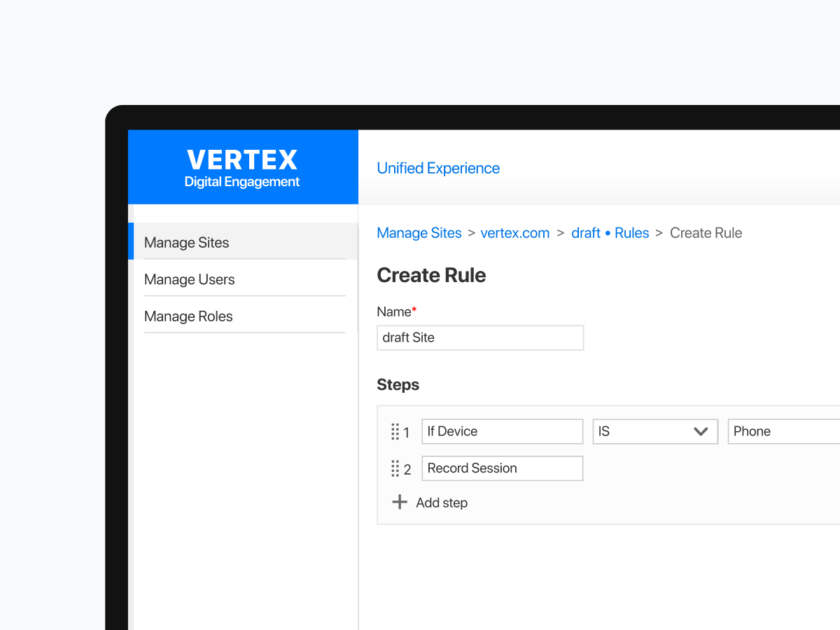Go back to draft • Rules breadcrumb
Viewport: 840px width, 630px height.
610,233
